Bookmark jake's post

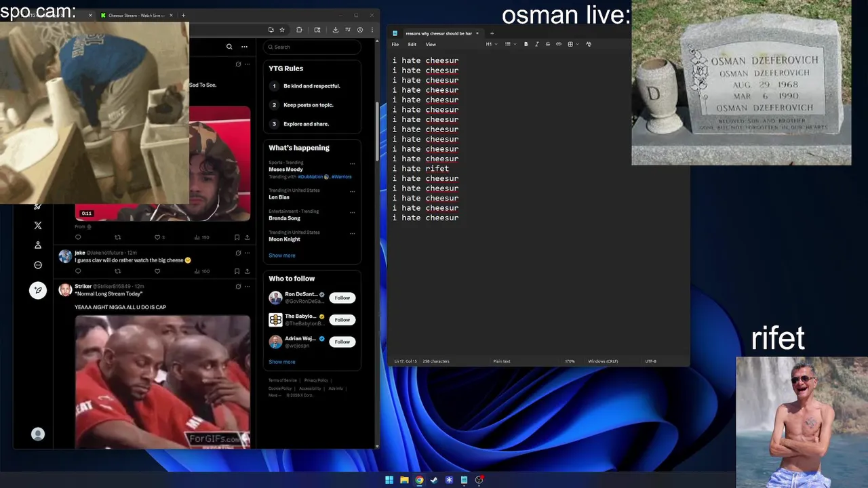pyautogui.click(x=237, y=271)
